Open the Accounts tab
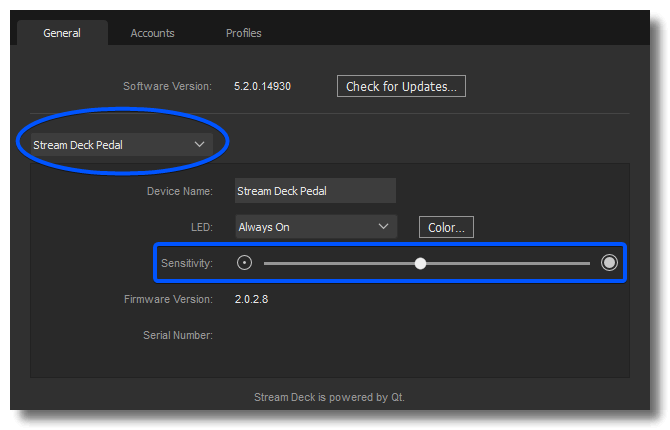Screen dimensions: 670x430 point(152,33)
